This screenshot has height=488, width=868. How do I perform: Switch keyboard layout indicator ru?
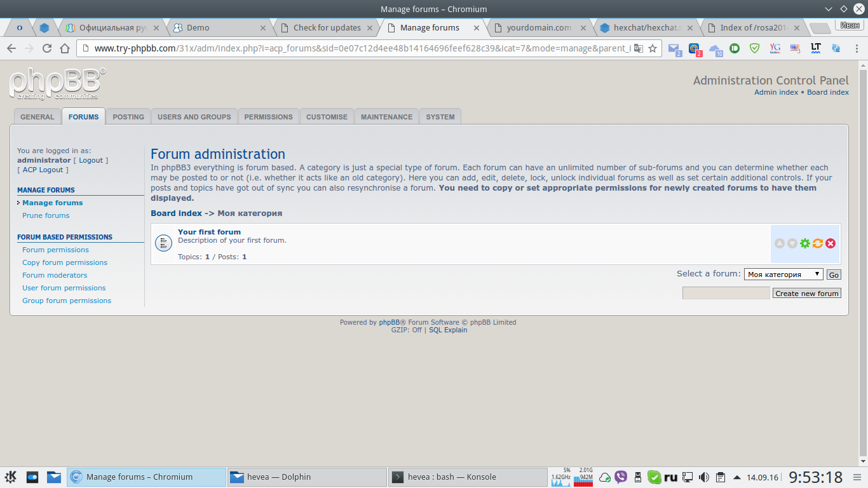pyautogui.click(x=671, y=477)
